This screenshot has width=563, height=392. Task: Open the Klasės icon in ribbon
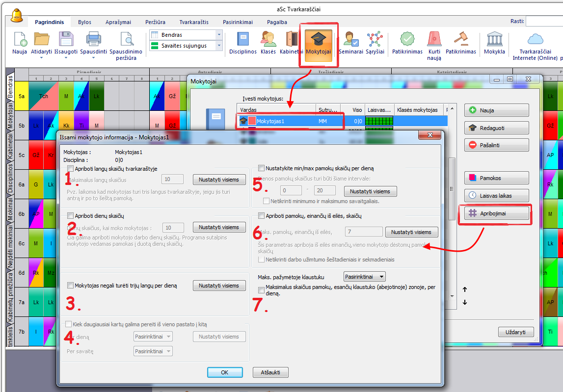(x=268, y=40)
